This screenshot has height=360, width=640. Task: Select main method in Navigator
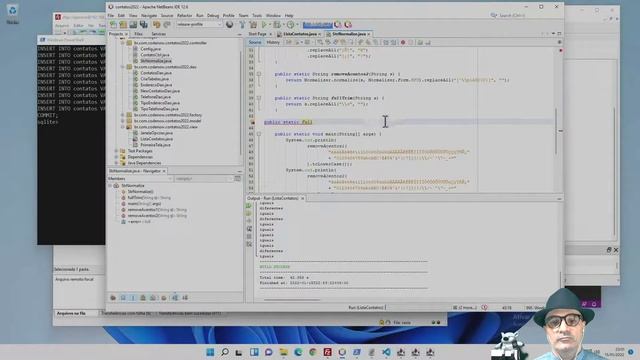pyautogui.click(x=144, y=204)
